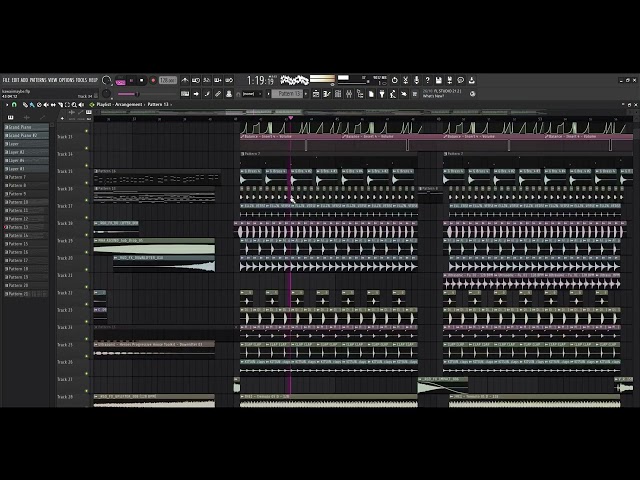Open the Playlist view icon next to pattern selector
Screen dimensions: 640x480
316,94
